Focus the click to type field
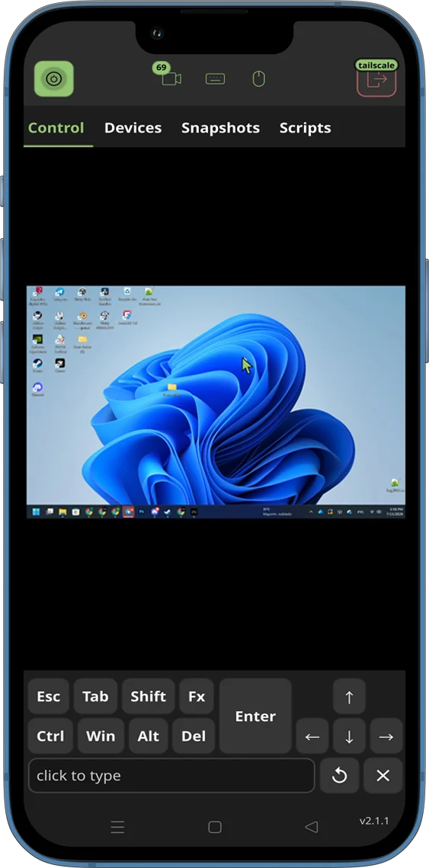 tap(171, 776)
